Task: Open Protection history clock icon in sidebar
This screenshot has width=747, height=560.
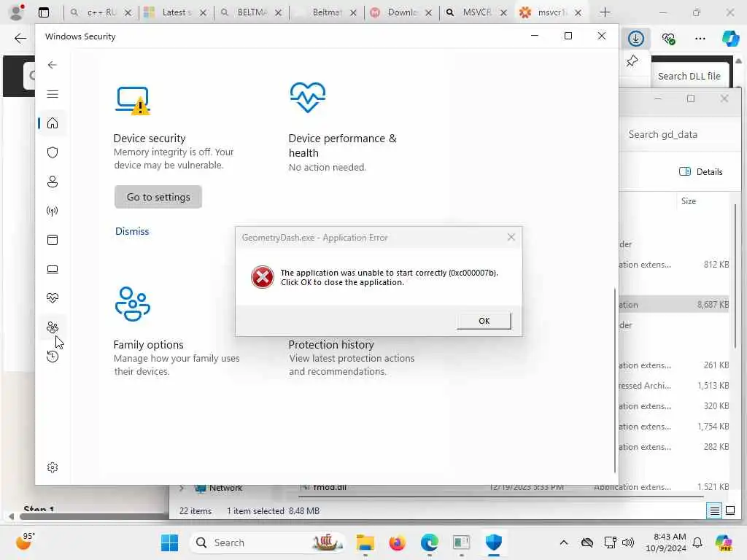Action: coord(53,356)
